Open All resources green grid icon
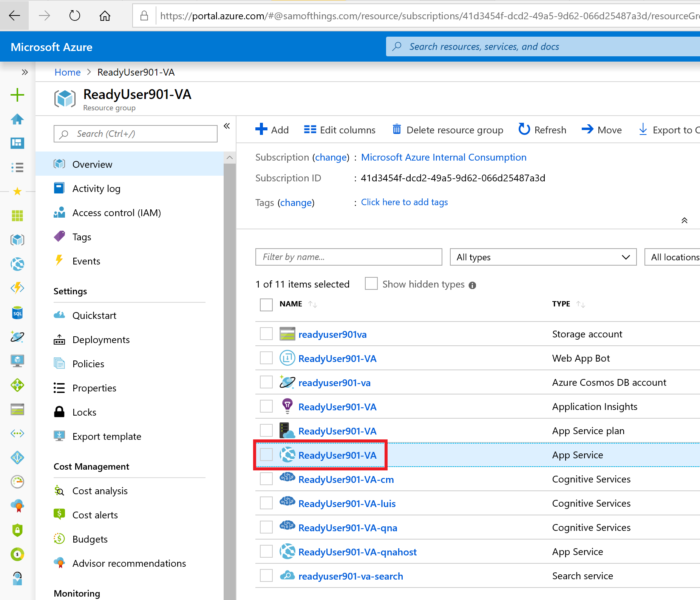Viewport: 700px width, 600px height. [x=17, y=216]
